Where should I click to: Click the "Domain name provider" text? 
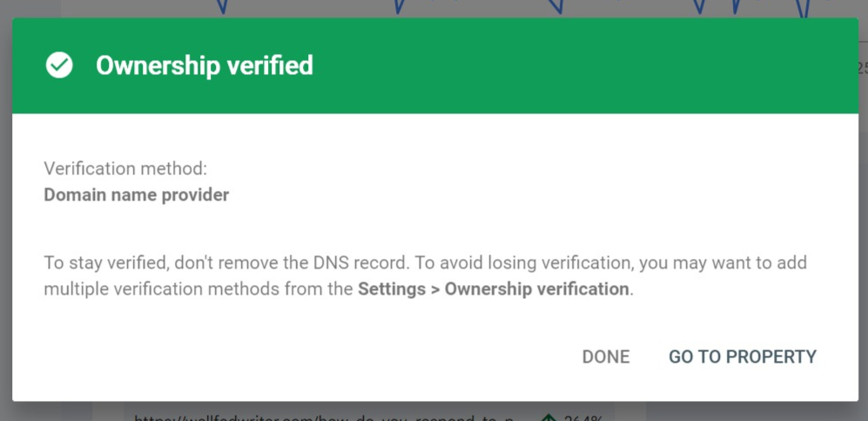tap(137, 194)
